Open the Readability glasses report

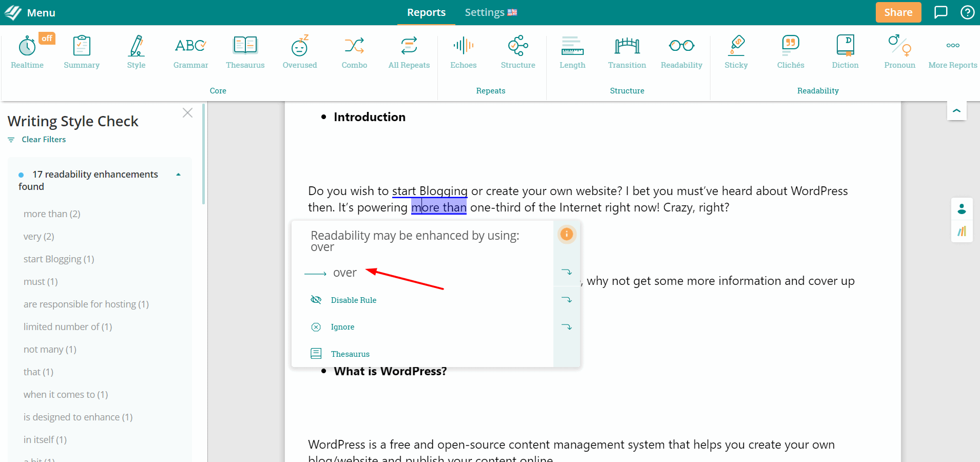click(681, 52)
